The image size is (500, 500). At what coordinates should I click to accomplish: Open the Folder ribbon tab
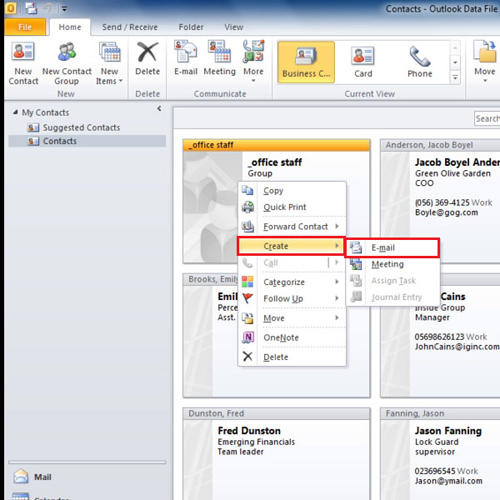[x=191, y=27]
